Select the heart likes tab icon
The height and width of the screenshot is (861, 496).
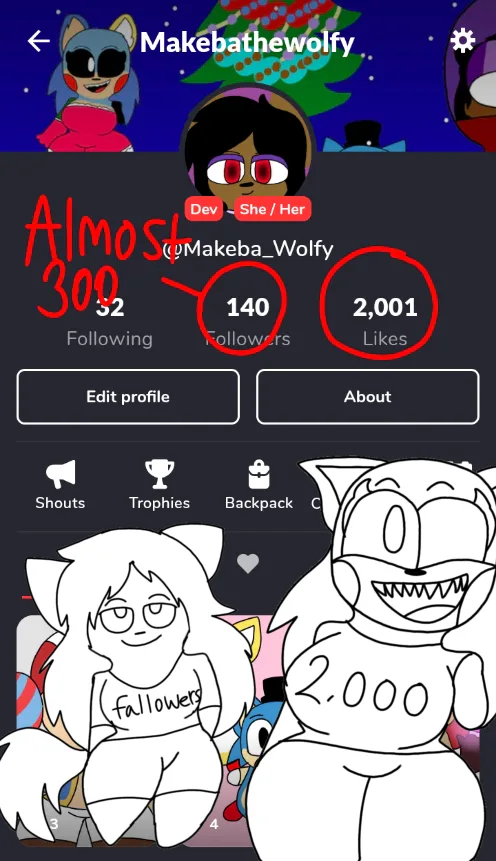click(248, 563)
